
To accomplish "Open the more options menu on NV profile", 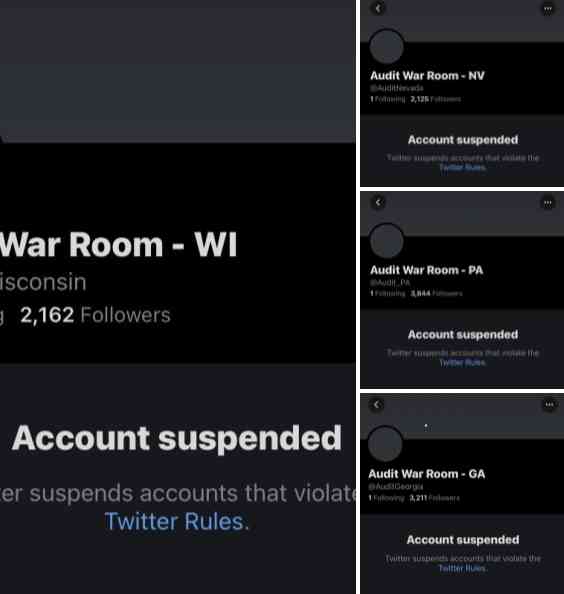I will point(548,9).
